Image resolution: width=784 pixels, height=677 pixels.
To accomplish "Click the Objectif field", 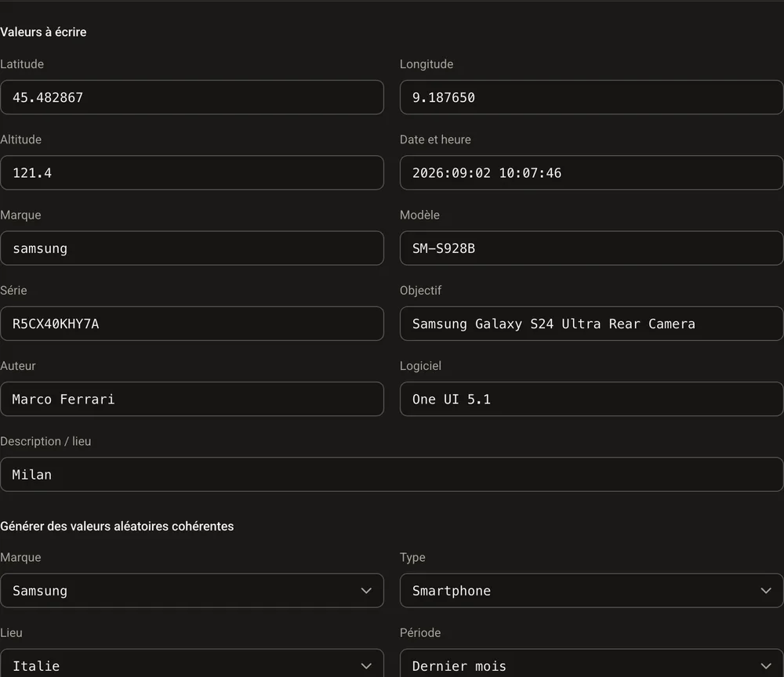I will (x=591, y=324).
